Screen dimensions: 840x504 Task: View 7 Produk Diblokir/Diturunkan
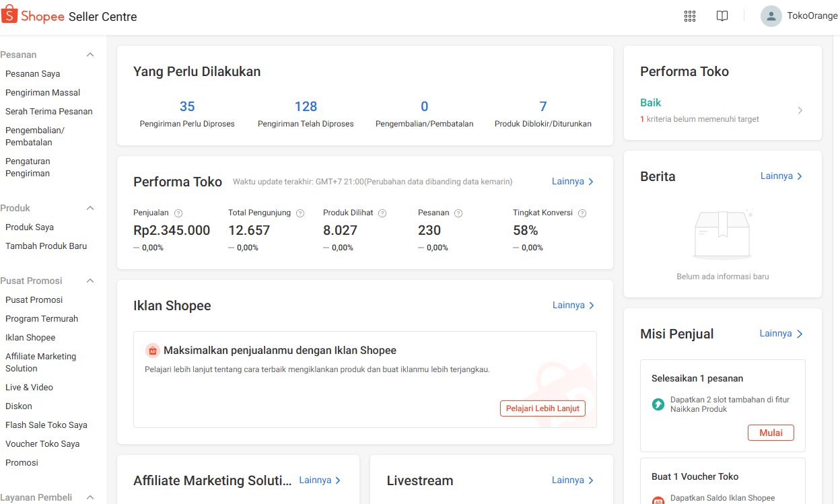[543, 114]
